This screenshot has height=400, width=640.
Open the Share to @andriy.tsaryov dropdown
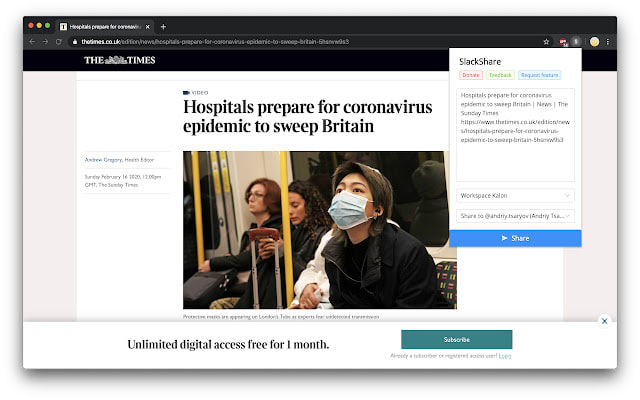[x=515, y=216]
